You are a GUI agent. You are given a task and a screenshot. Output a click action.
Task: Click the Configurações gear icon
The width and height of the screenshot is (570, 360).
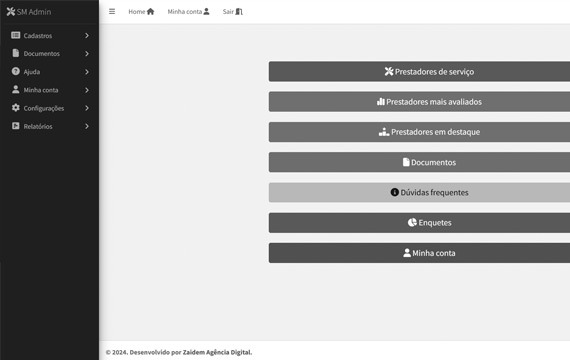pos(16,108)
